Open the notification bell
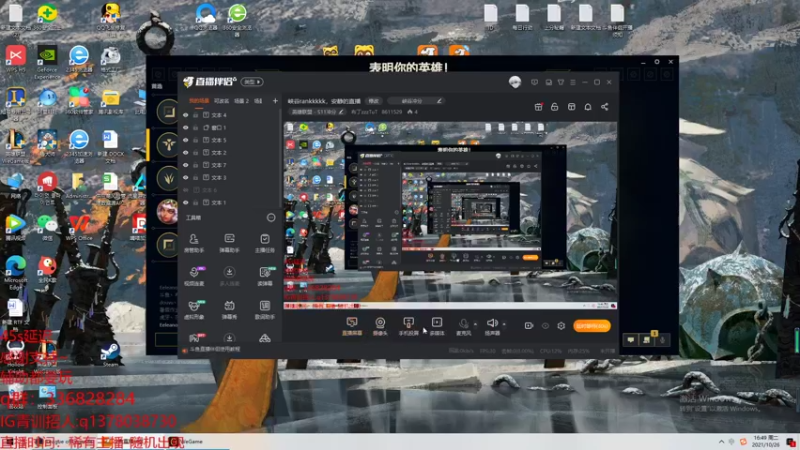The width and height of the screenshot is (800, 450). [x=588, y=107]
